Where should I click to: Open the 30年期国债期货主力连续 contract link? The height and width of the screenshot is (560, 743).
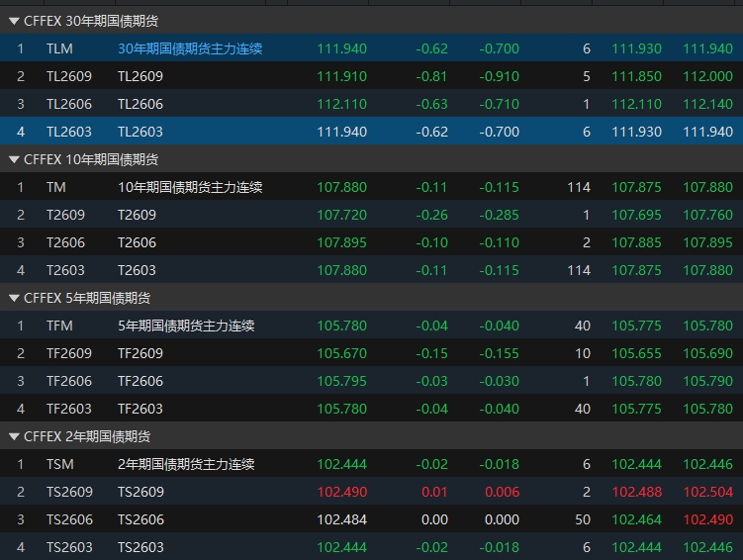190,48
